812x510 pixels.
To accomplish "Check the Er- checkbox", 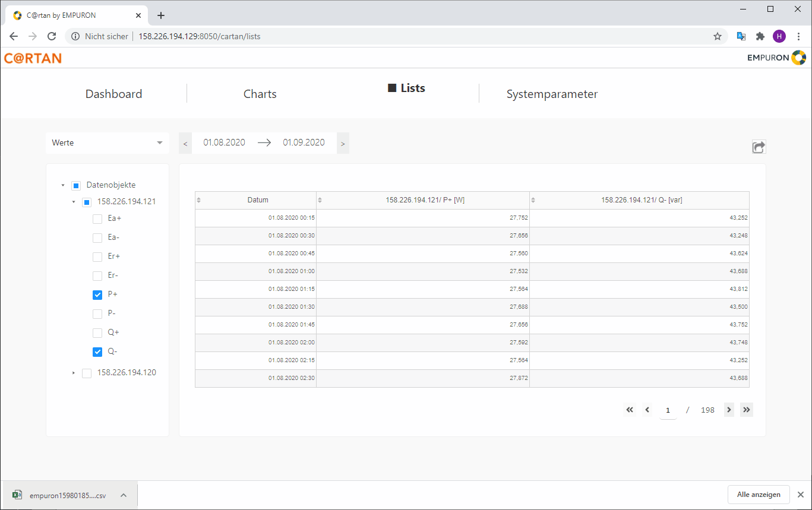I will (x=97, y=276).
